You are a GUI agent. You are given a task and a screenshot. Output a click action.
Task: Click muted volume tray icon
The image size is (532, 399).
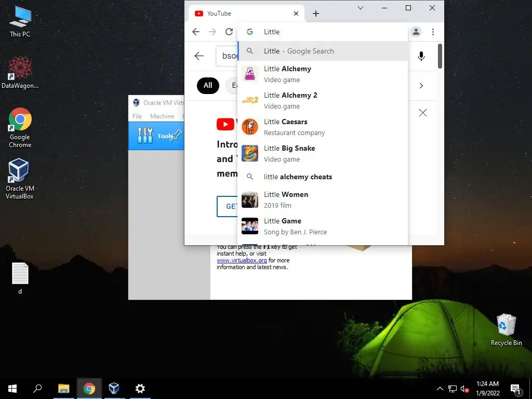coord(465,389)
